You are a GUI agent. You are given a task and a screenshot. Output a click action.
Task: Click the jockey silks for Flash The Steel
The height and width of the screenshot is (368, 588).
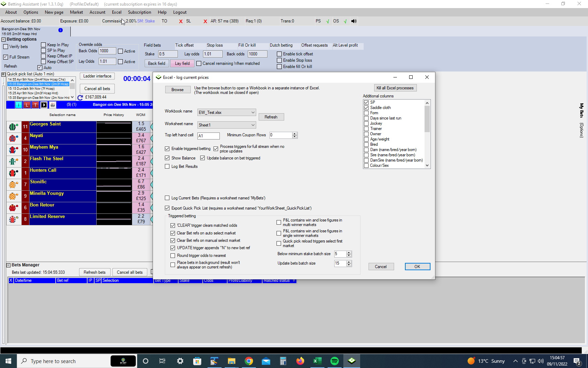(x=14, y=162)
